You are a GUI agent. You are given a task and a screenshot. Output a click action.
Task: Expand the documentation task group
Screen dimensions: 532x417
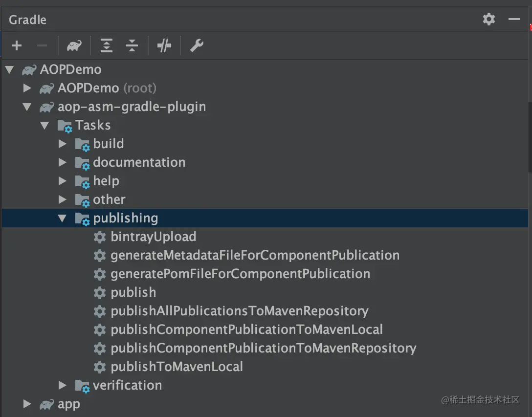point(62,162)
